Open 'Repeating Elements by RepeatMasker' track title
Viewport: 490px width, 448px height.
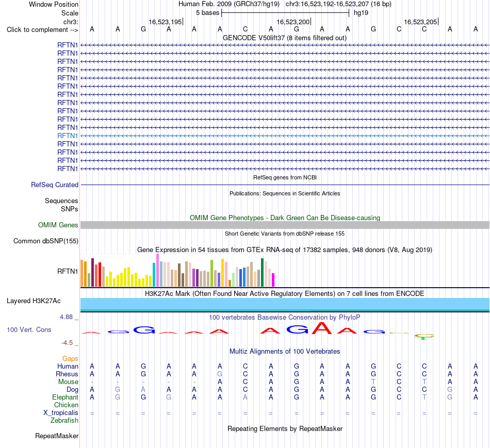click(285, 428)
